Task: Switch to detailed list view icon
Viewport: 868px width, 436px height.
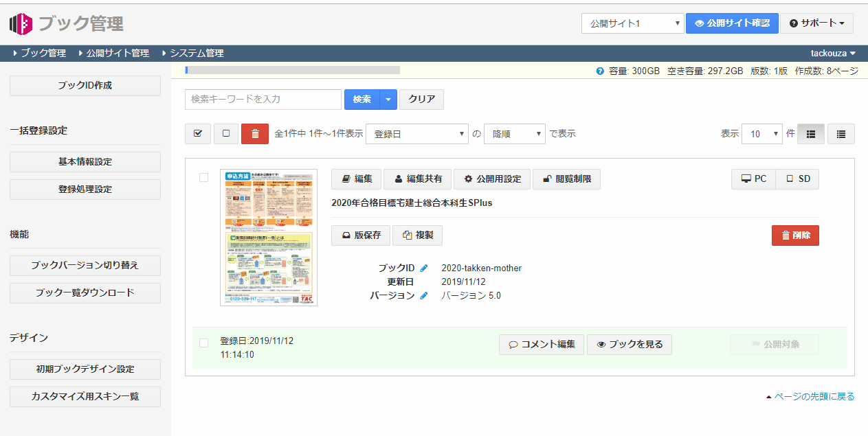Action: pyautogui.click(x=810, y=135)
